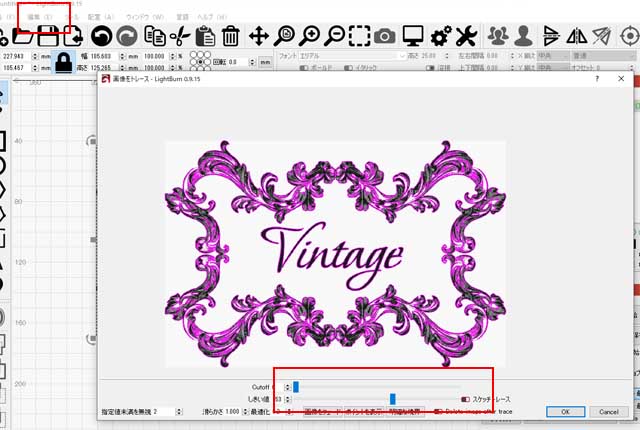Open the 普通 dropdown
640x430 pixels.
point(603,55)
